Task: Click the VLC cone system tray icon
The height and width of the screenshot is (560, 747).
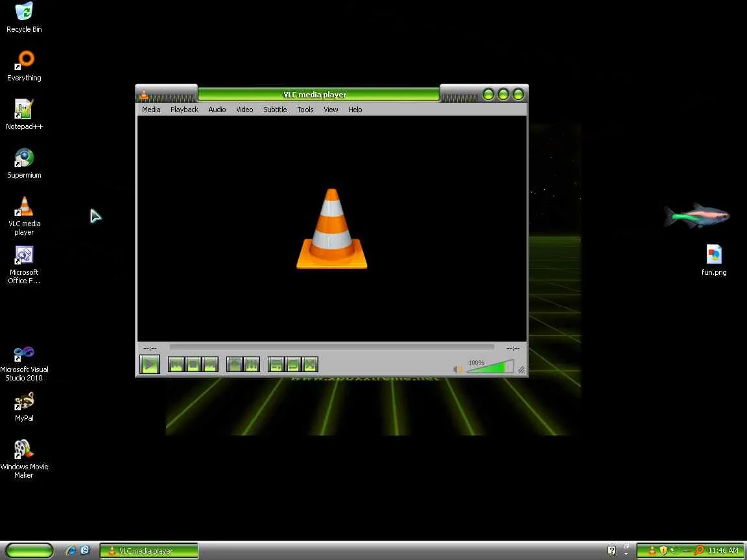Action: click(x=652, y=551)
